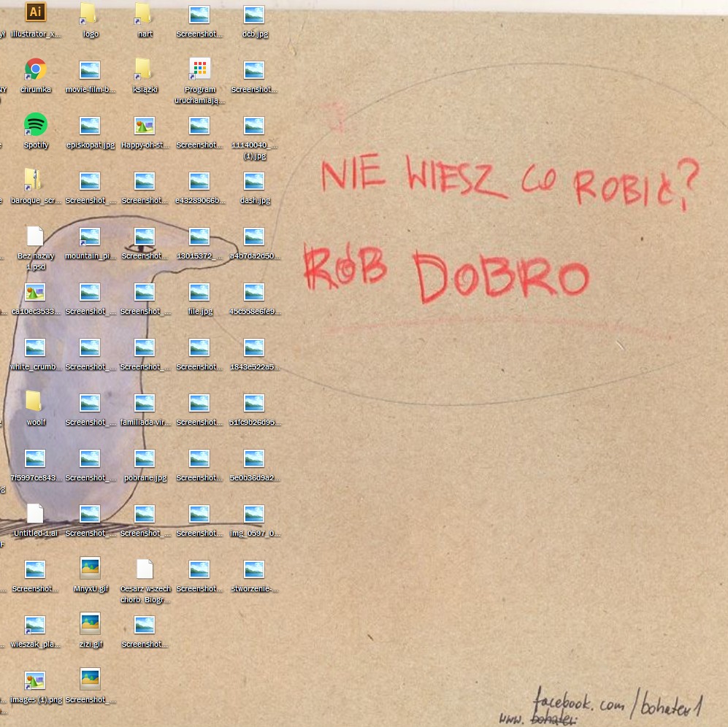Screen dimensions: 728x727
Task: Click the MnyxU.gif file
Action: 90,568
